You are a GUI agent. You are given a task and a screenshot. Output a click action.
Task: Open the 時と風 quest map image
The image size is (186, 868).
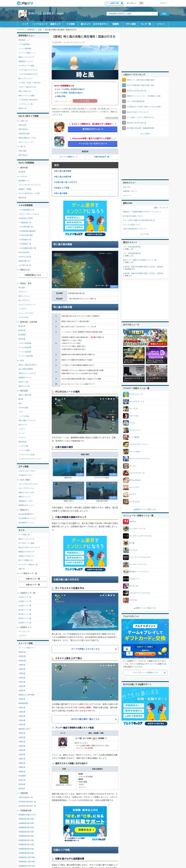click(85, 269)
